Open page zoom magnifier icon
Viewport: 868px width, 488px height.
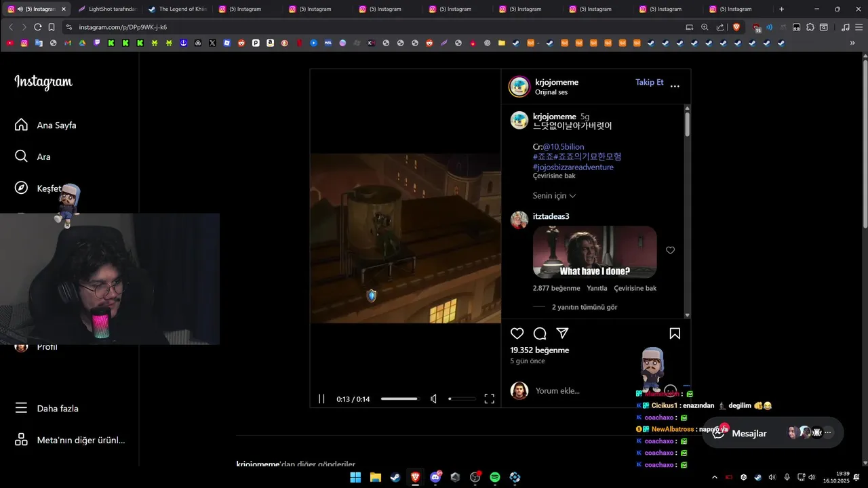point(705,27)
